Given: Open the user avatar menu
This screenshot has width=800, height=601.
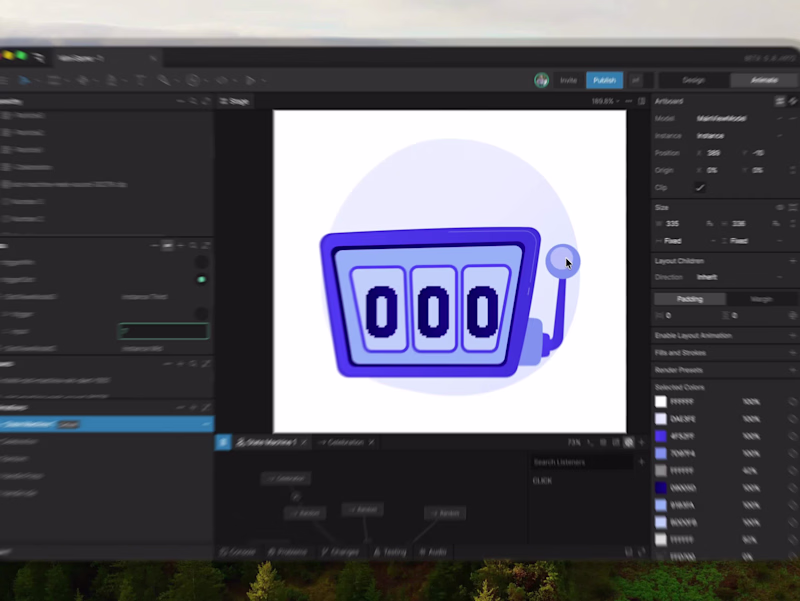Looking at the screenshot, I should tap(541, 80).
